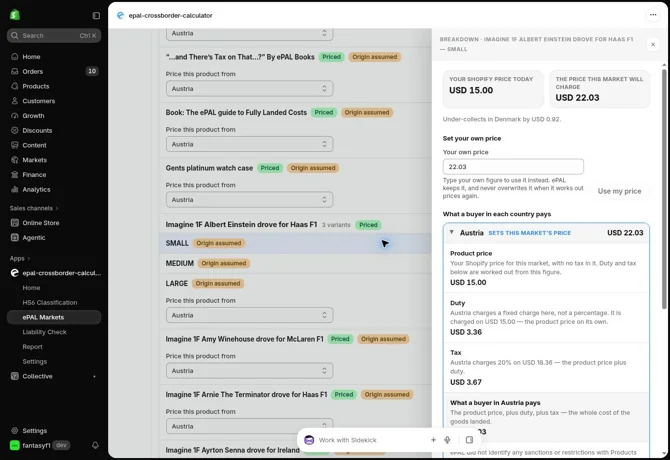Click Priced badge on Gents platinum watch case
The width and height of the screenshot is (670, 460).
[270, 168]
